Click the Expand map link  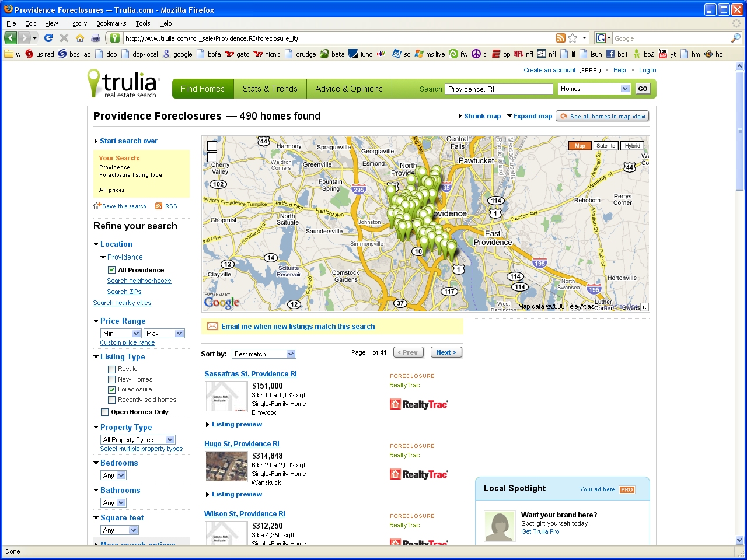529,116
